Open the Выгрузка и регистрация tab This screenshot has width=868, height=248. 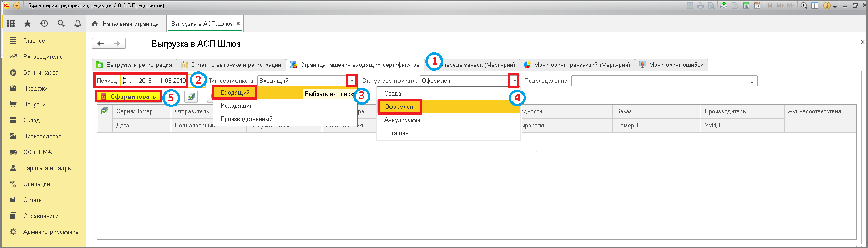134,65
